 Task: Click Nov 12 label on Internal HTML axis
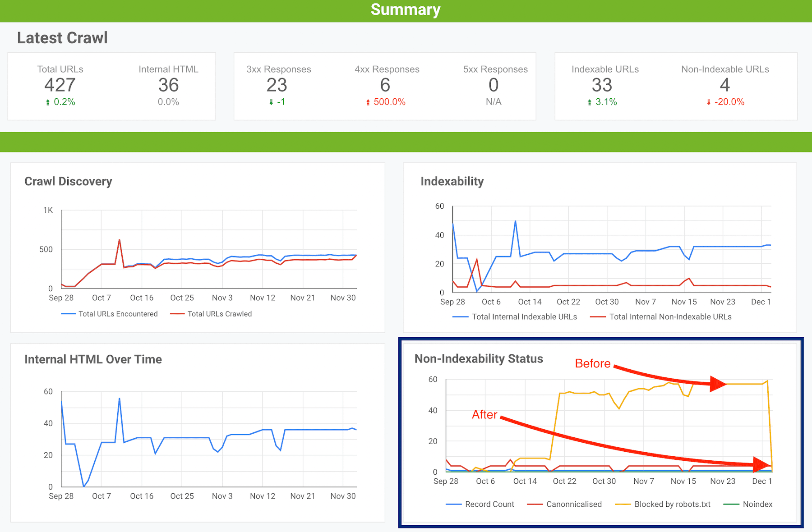263,496
